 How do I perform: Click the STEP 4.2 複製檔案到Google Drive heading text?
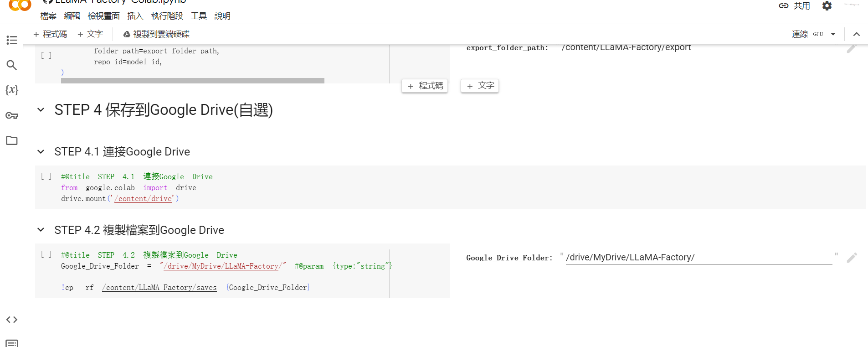(x=139, y=230)
